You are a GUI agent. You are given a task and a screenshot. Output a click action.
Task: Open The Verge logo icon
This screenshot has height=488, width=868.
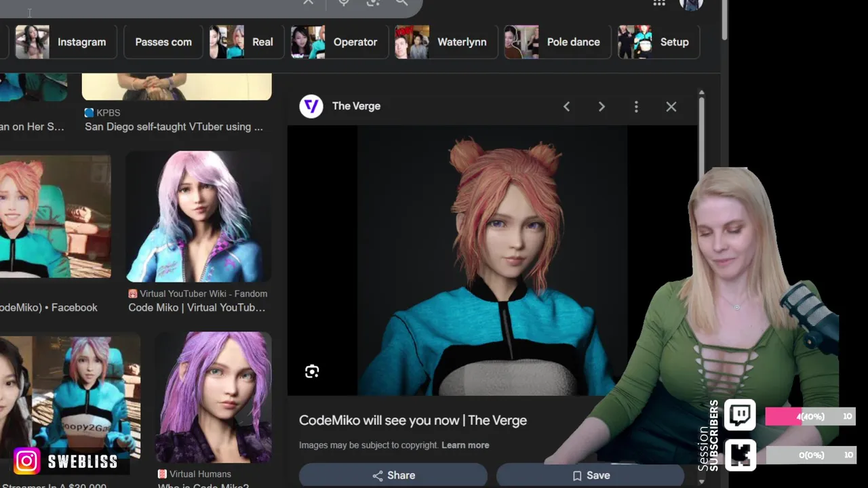311,106
